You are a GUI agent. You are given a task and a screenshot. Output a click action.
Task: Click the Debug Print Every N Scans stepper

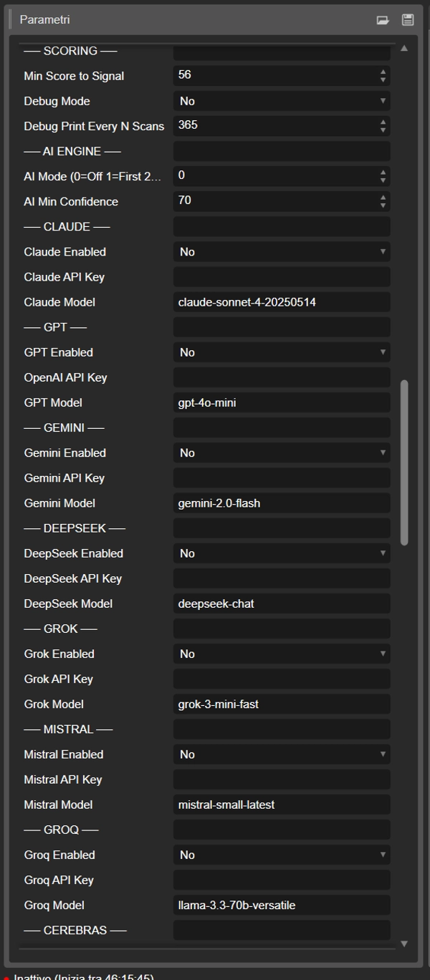[x=383, y=126]
